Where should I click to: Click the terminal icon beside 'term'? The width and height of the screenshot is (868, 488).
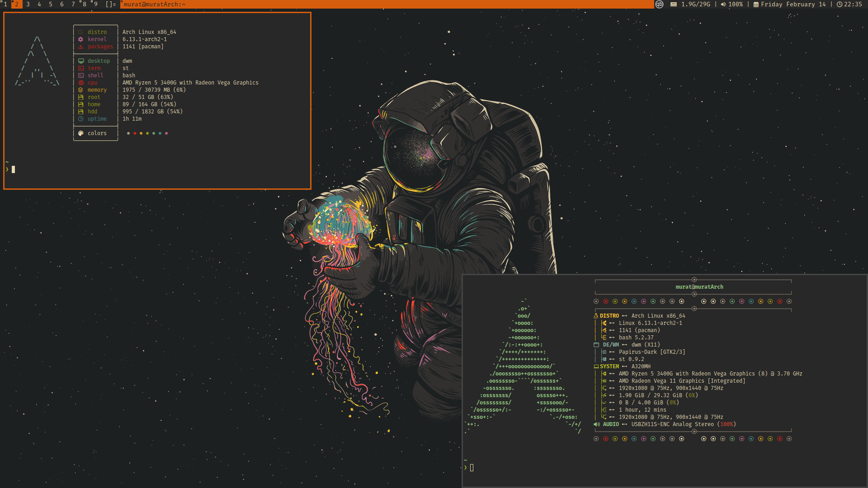tap(81, 68)
